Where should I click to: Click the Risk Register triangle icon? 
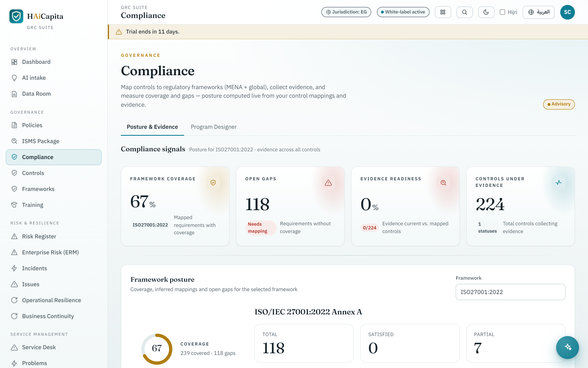tap(14, 236)
